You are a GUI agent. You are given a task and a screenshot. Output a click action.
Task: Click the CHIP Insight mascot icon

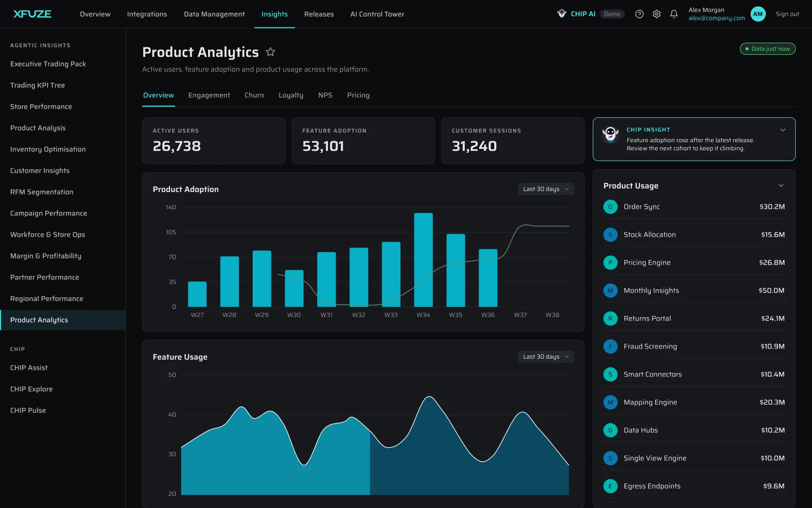pos(611,135)
